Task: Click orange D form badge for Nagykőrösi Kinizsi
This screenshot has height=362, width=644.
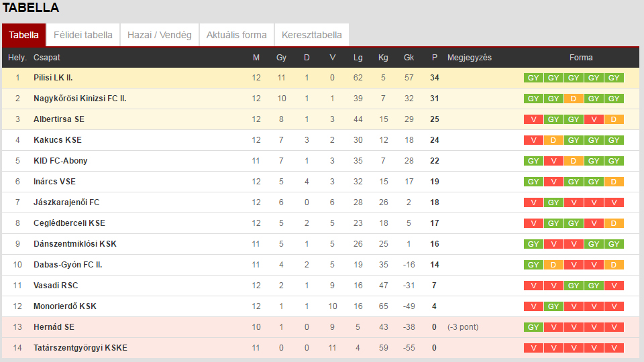Action: (x=574, y=99)
